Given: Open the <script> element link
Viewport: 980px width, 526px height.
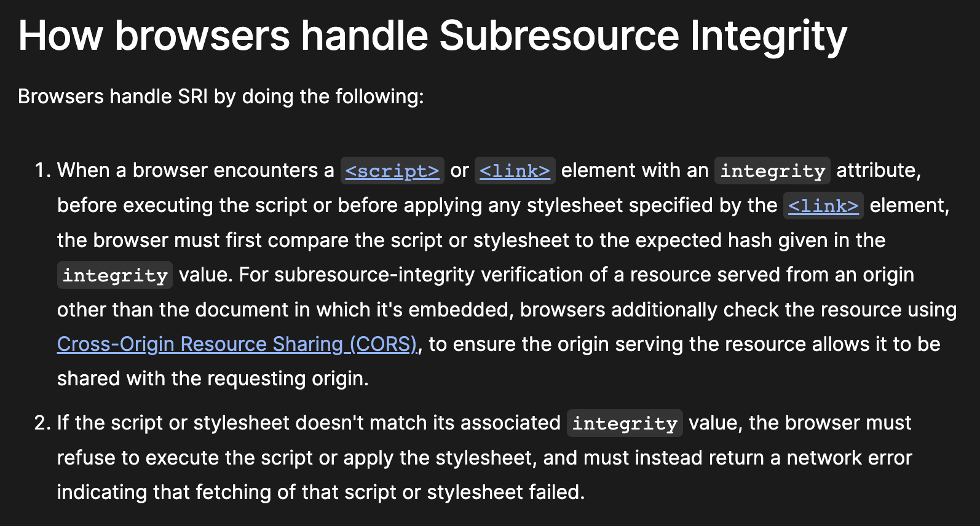Looking at the screenshot, I should (x=392, y=171).
